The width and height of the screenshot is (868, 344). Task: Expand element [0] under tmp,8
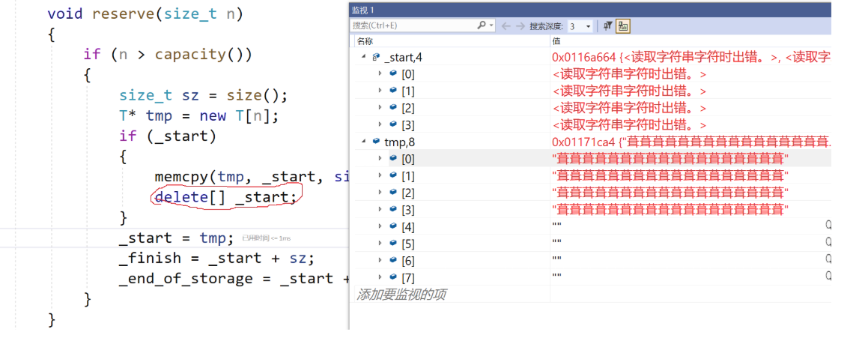pyautogui.click(x=380, y=158)
